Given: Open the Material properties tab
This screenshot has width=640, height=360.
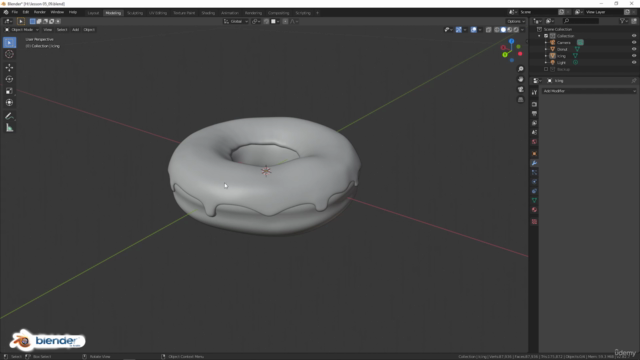Looking at the screenshot, I should coord(534,210).
